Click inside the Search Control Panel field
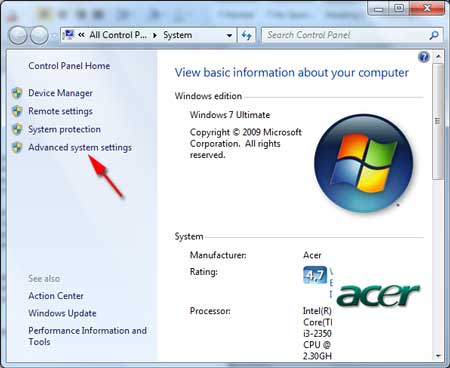 click(347, 35)
